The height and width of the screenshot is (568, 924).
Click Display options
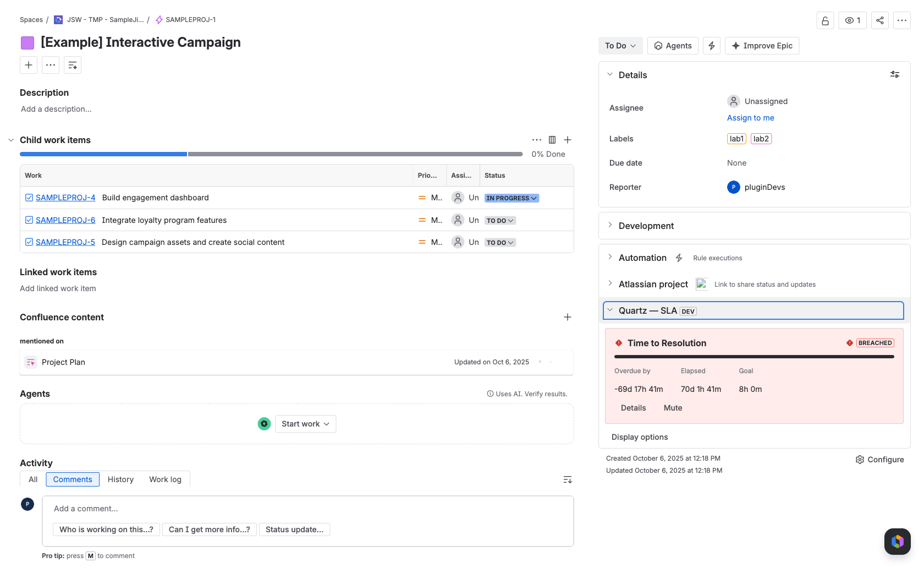click(x=640, y=437)
